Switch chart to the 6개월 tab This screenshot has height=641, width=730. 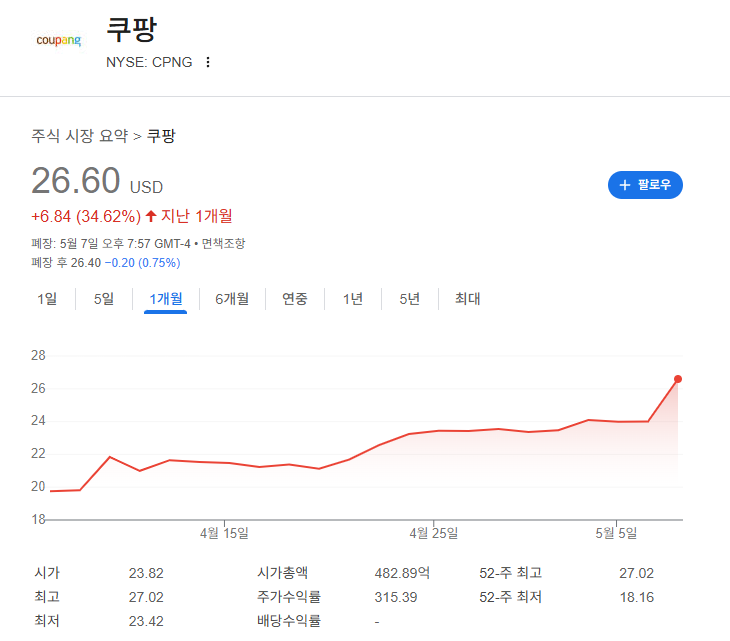(232, 299)
